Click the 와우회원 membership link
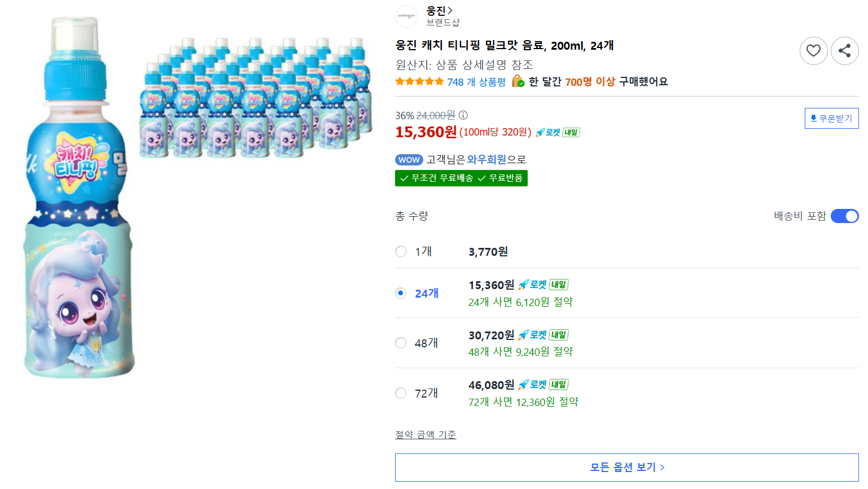 click(486, 160)
